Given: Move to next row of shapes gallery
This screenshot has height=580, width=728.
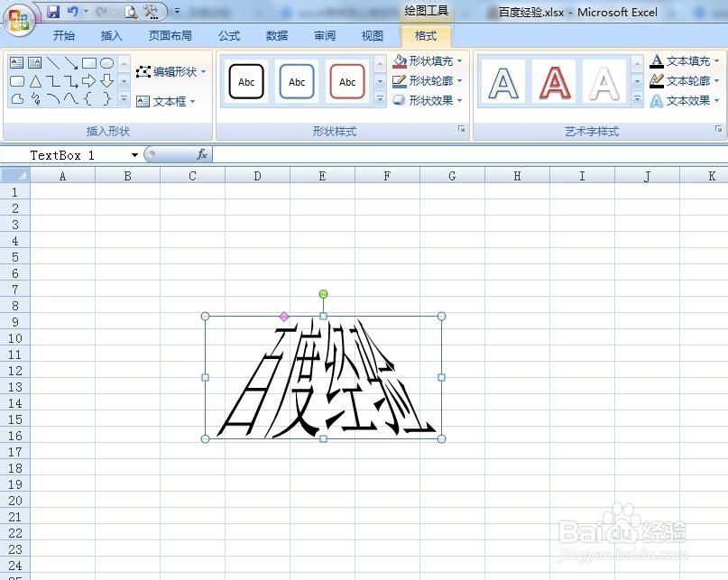Looking at the screenshot, I should pyautogui.click(x=124, y=82).
